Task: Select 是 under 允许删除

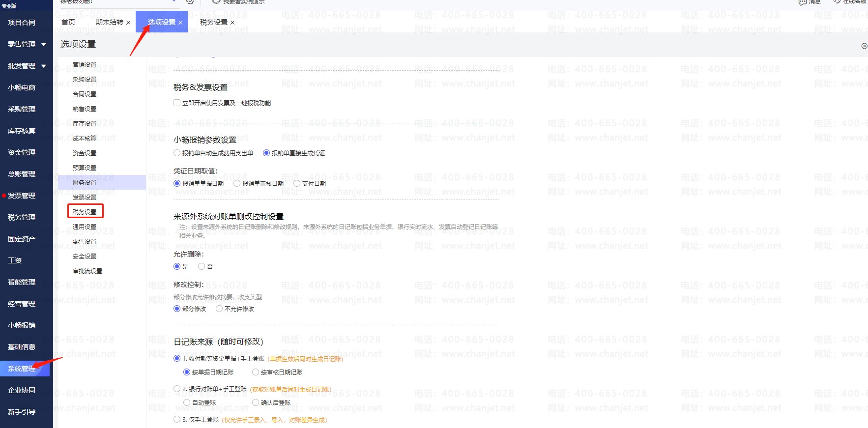Action: tap(177, 267)
